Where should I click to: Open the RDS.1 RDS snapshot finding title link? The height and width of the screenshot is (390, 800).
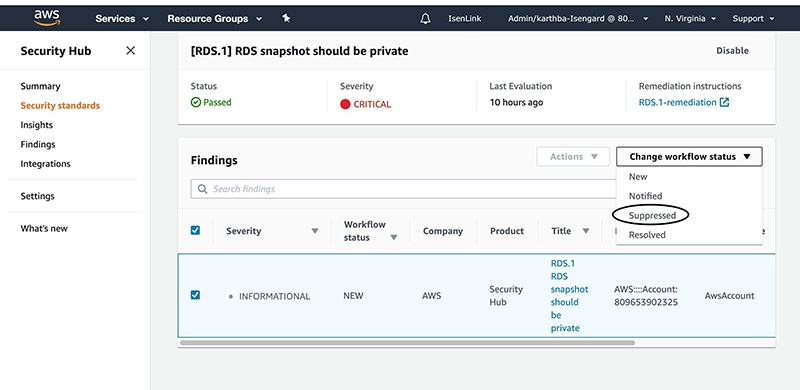coord(569,296)
